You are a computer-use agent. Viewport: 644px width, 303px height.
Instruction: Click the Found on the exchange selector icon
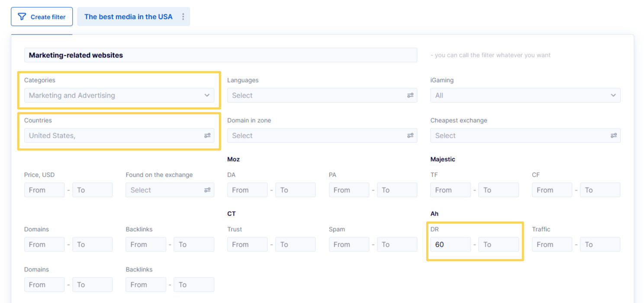click(x=207, y=190)
